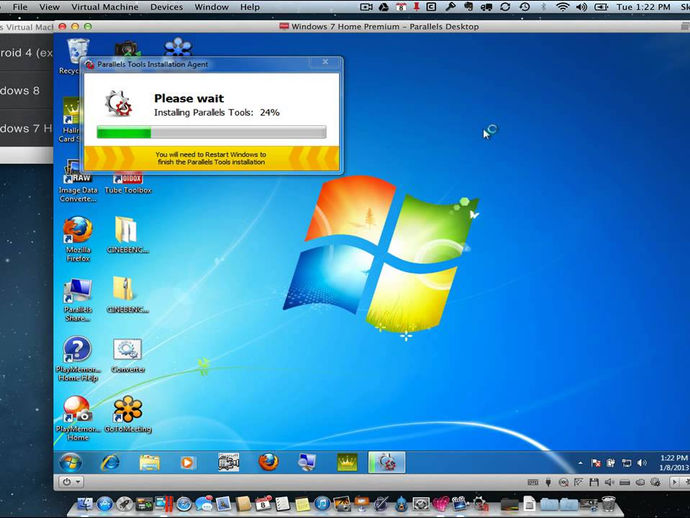
Task: Click the Windows tray volume icon
Action: tap(642, 463)
